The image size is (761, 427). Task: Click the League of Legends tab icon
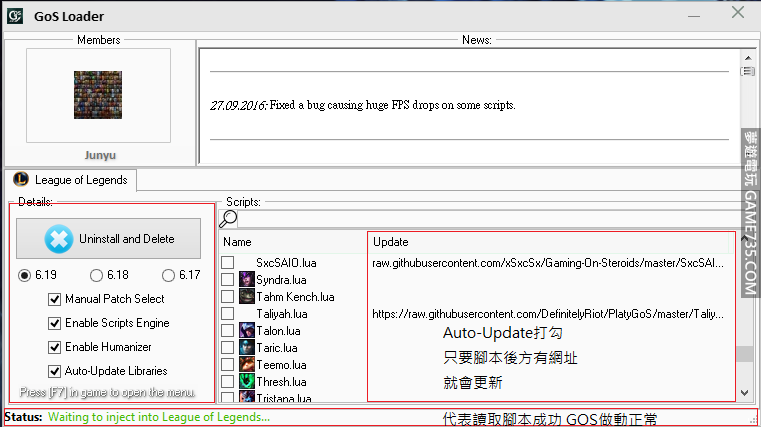click(20, 180)
